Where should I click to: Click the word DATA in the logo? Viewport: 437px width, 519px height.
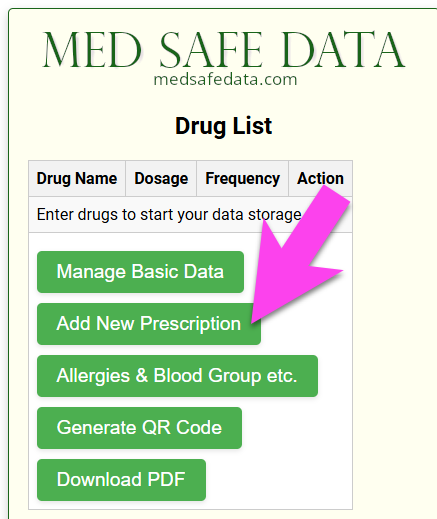(343, 49)
